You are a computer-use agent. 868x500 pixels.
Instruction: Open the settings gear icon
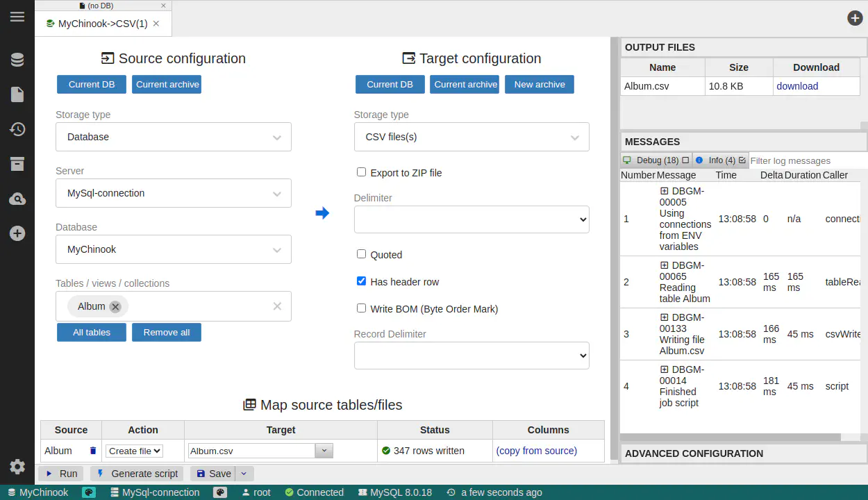pos(17,467)
